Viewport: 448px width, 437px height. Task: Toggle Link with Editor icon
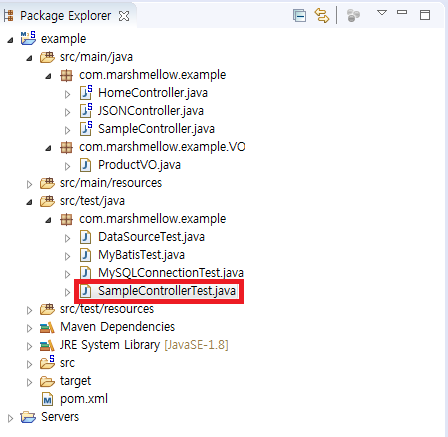click(322, 16)
